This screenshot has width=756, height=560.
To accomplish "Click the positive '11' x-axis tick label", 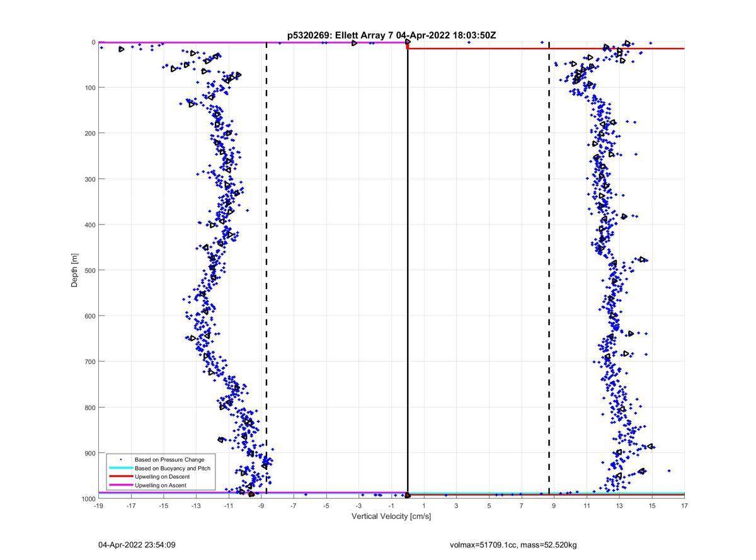I will point(587,505).
